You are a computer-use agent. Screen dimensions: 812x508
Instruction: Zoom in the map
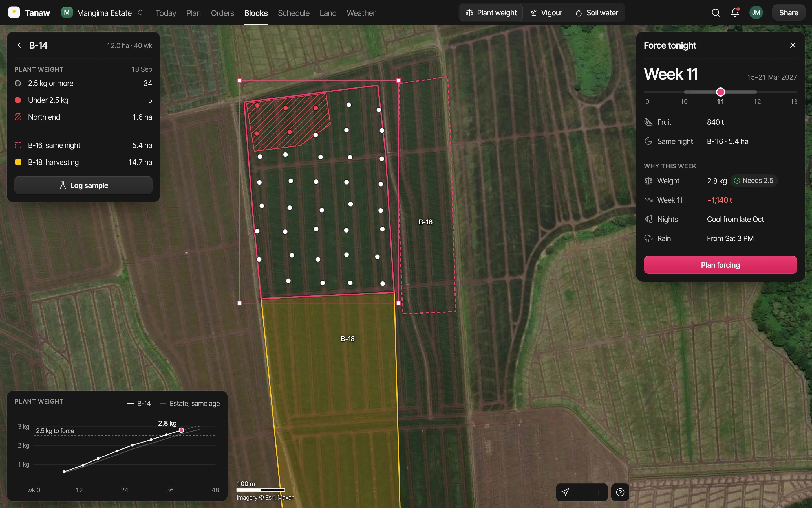point(599,492)
